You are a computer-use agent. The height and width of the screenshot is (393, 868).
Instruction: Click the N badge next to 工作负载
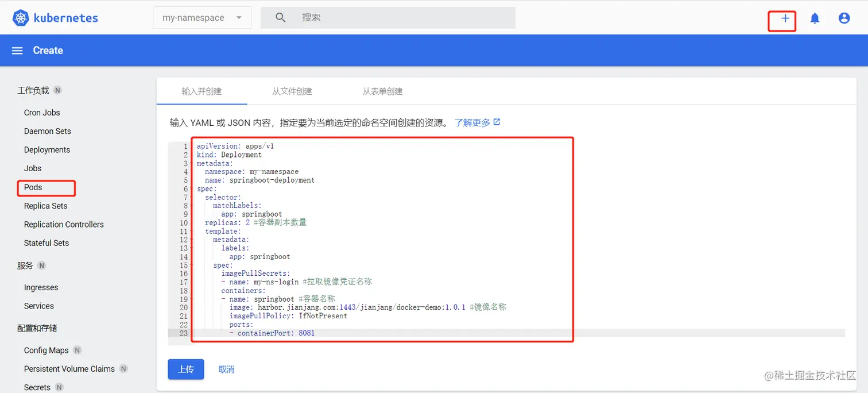pyautogui.click(x=57, y=90)
